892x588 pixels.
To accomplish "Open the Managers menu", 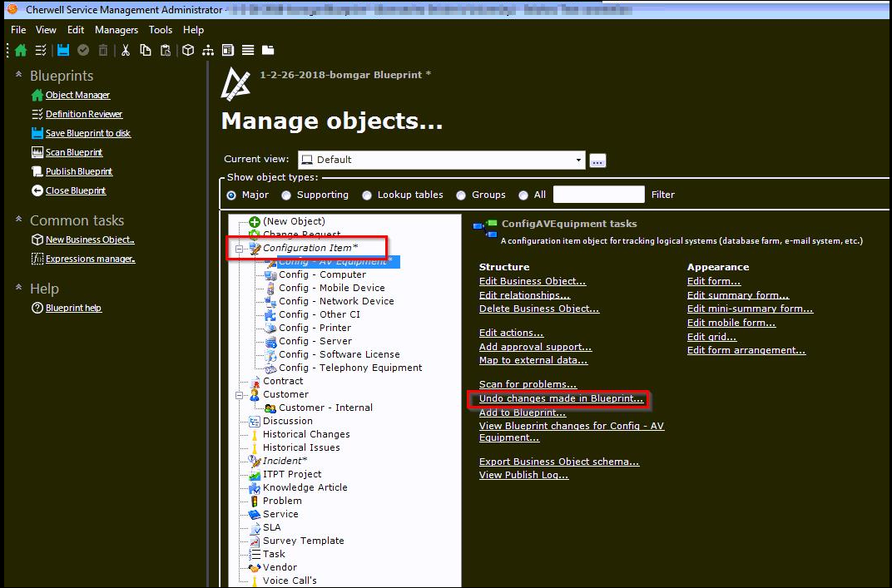I will click(x=116, y=29).
